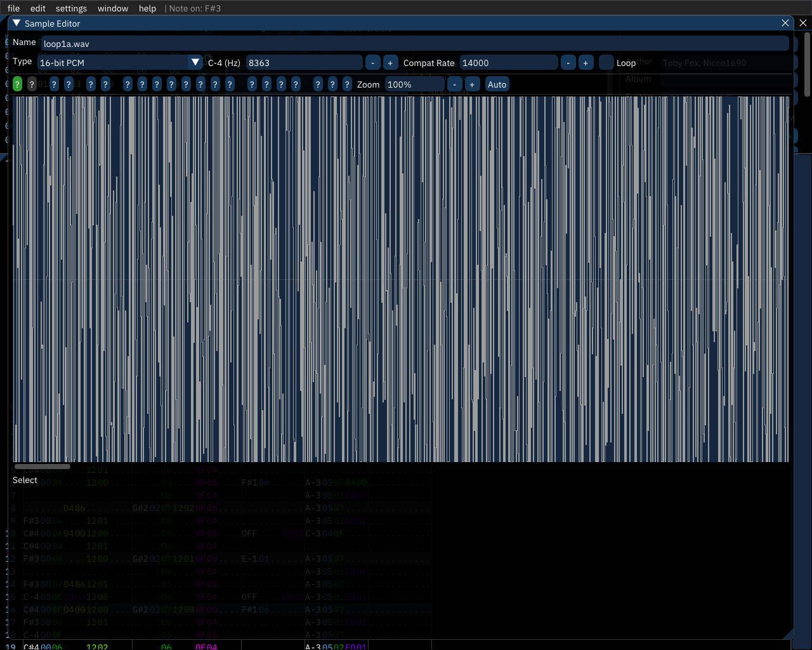Open the settings menu

(x=71, y=8)
